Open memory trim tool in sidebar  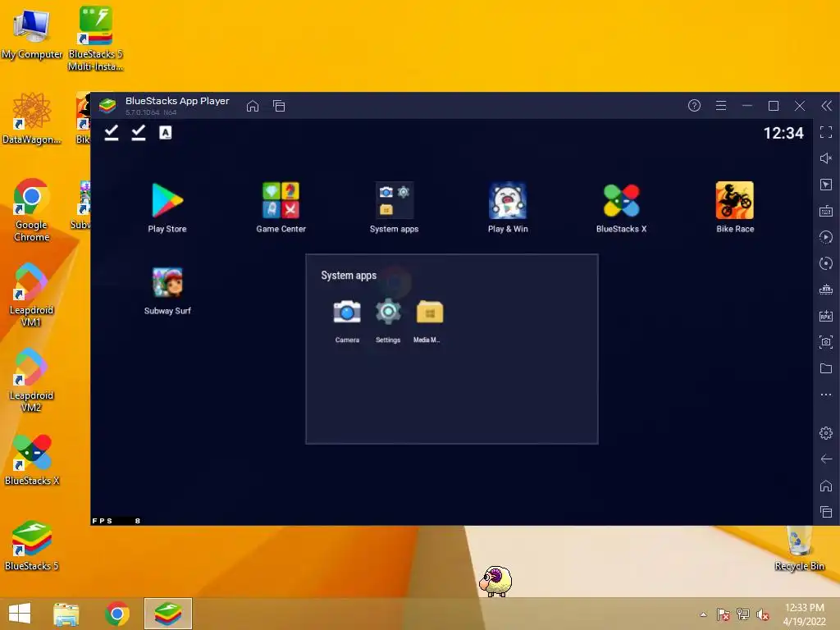pos(826,290)
